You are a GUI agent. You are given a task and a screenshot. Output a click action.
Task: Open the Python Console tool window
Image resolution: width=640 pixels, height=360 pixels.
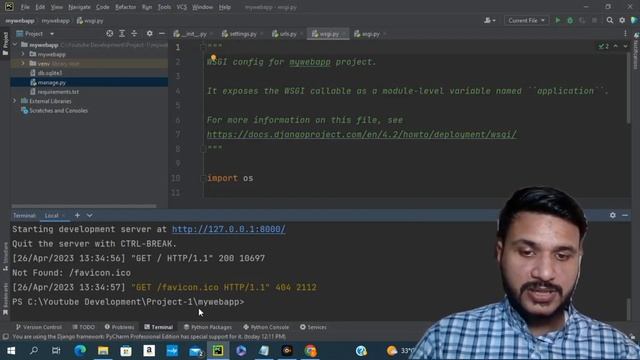266,327
